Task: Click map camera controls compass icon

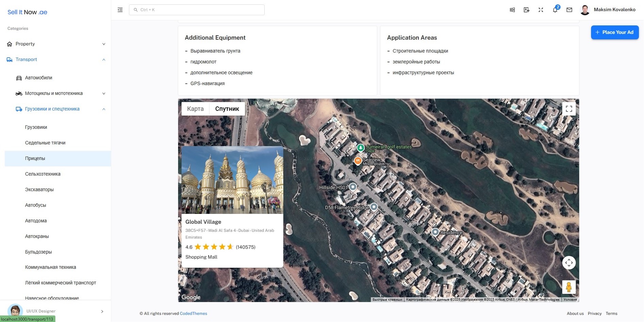Action: pyautogui.click(x=568, y=263)
